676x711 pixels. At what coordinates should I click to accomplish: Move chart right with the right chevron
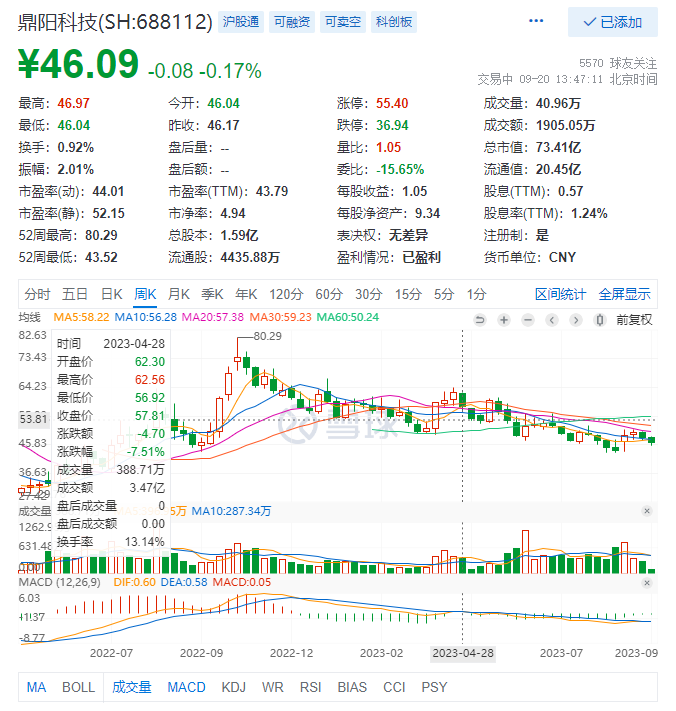click(x=576, y=320)
